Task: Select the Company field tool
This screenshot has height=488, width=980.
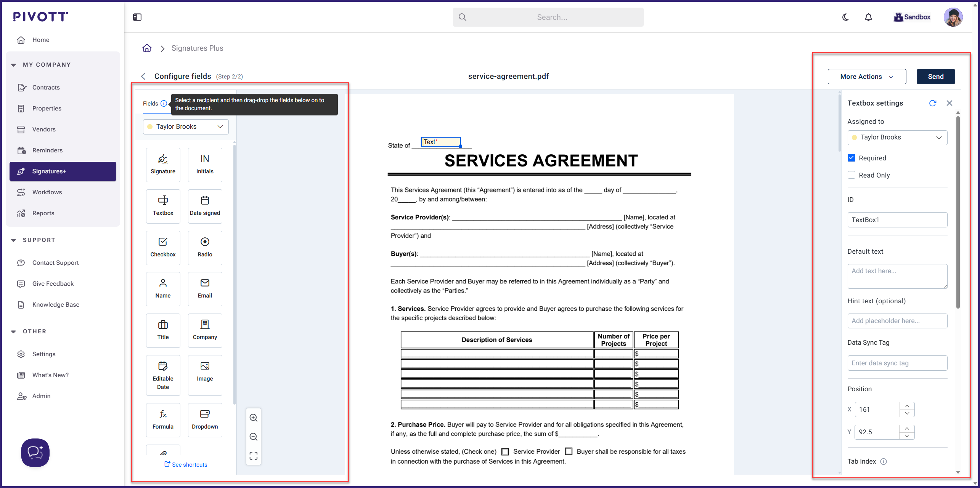Action: click(205, 330)
